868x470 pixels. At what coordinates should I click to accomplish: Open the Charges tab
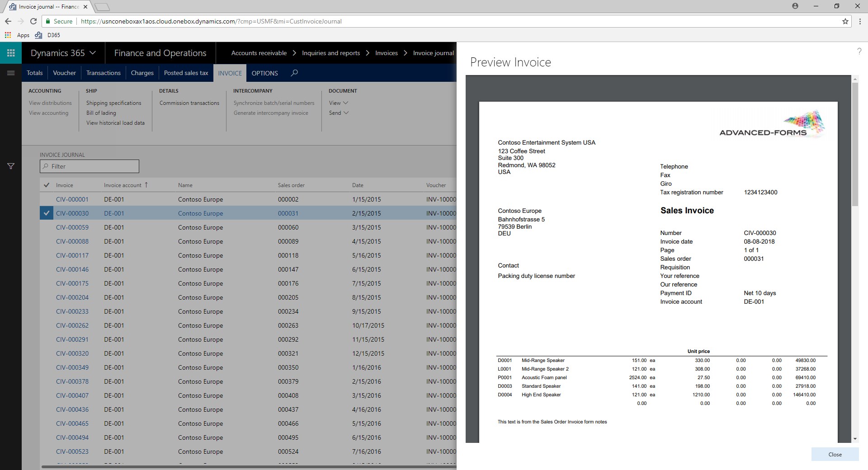[x=142, y=73]
